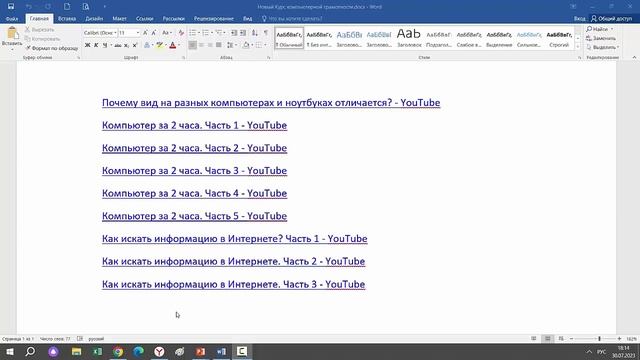Expand the Select (Выделить) dropdown

(x=603, y=47)
